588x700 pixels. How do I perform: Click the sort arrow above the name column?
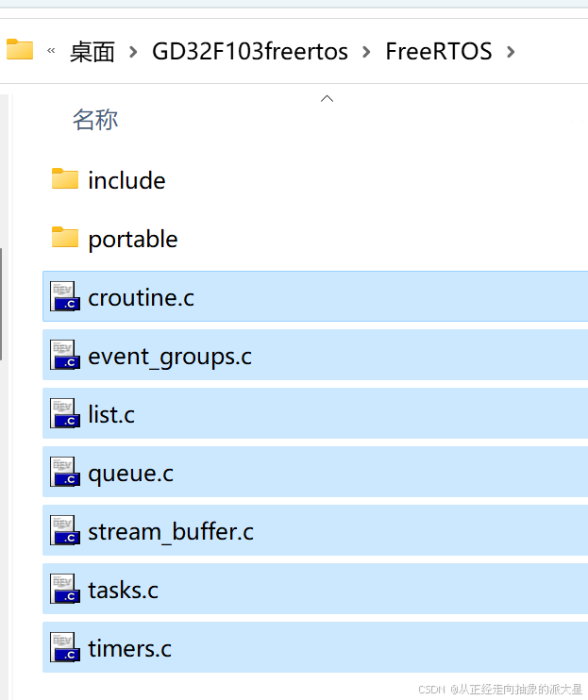coord(327,98)
